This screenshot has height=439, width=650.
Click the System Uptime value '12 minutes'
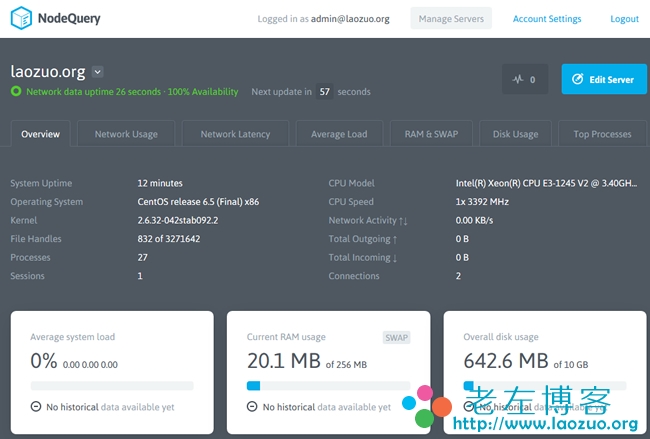160,183
